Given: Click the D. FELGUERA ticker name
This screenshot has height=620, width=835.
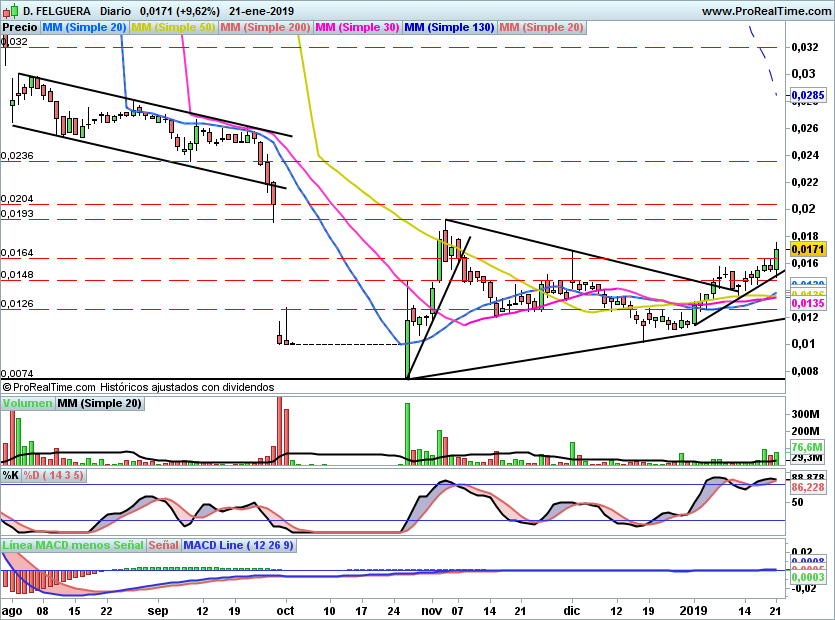Looking at the screenshot, I should (x=56, y=10).
